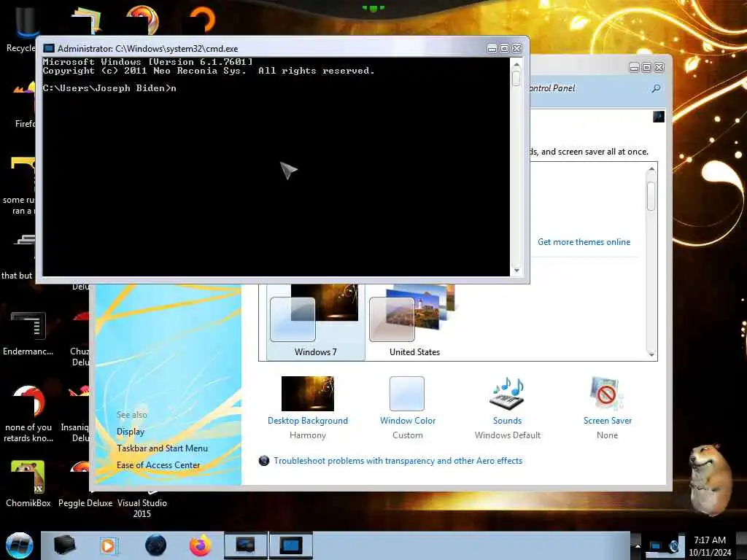
Task: Click the cmd.exe title bar icon
Action: click(49, 49)
